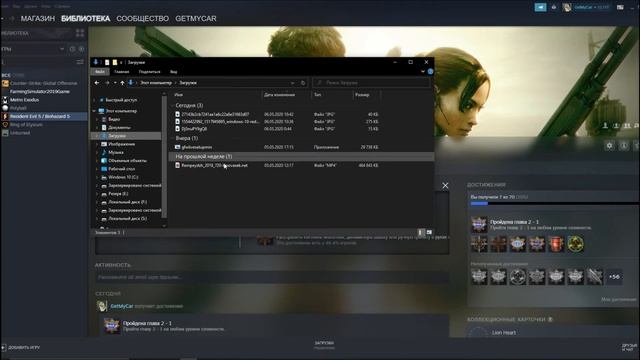Screen dimensions: 640x360
Task: Open Explorer recent locations dropdown arrow
Action: pos(115,83)
